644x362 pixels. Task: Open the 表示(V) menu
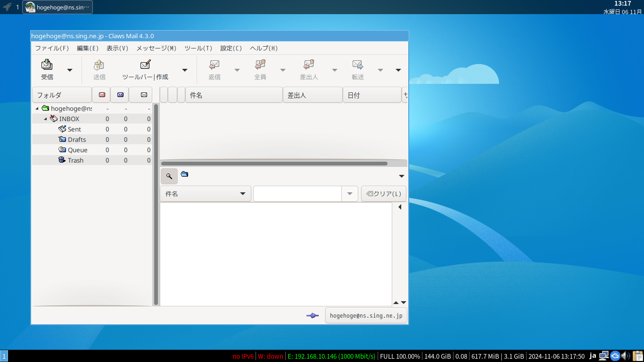click(x=117, y=48)
